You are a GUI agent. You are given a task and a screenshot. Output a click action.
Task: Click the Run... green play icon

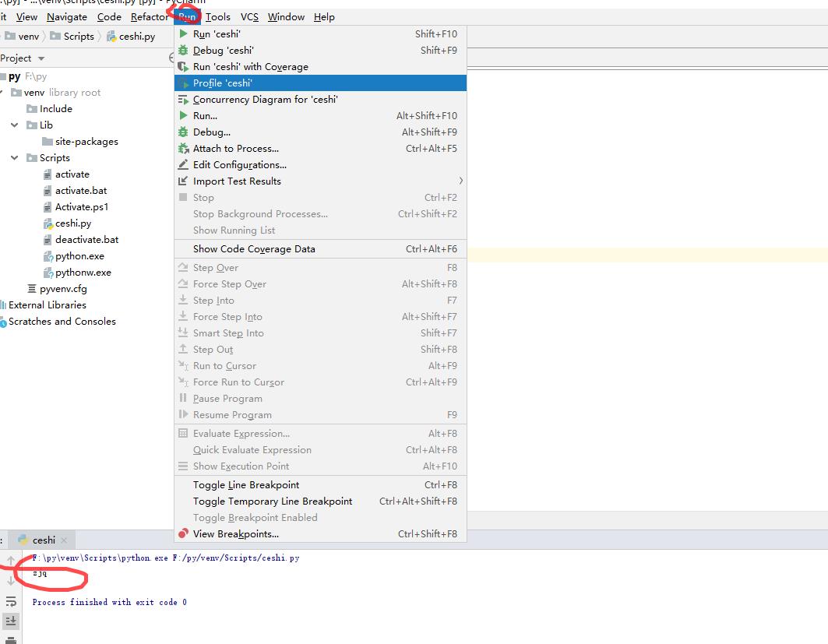(x=183, y=115)
